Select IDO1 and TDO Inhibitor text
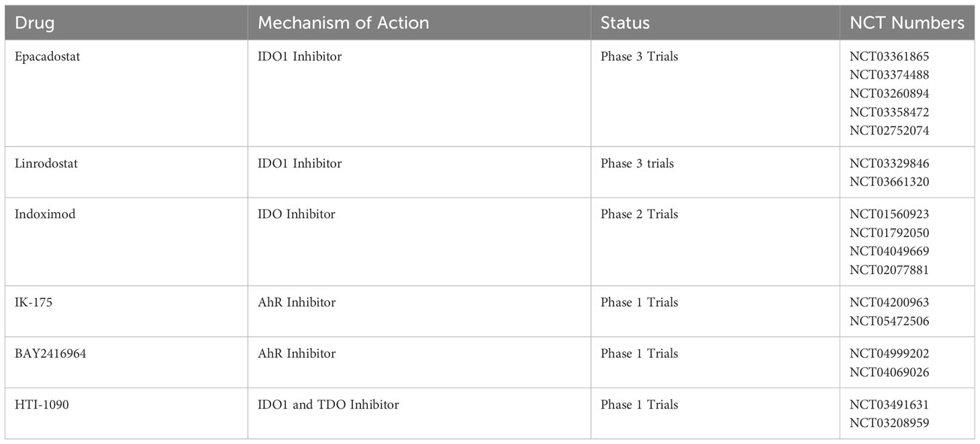 pos(328,404)
